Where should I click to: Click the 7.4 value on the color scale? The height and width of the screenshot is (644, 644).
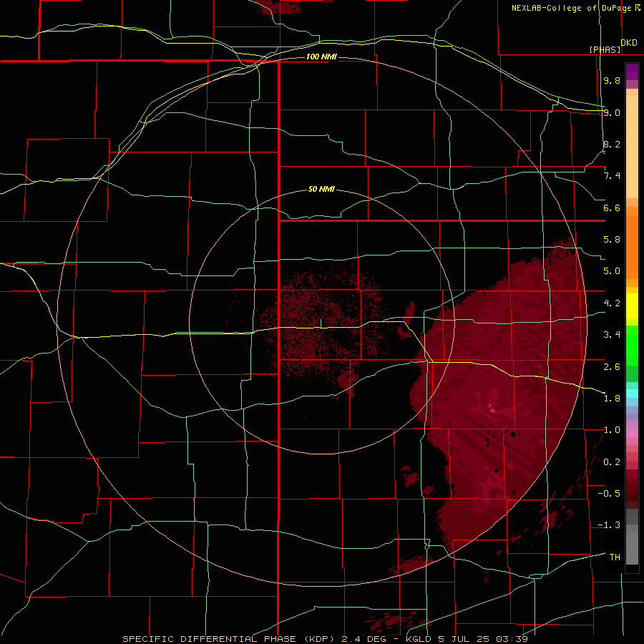[x=612, y=176]
